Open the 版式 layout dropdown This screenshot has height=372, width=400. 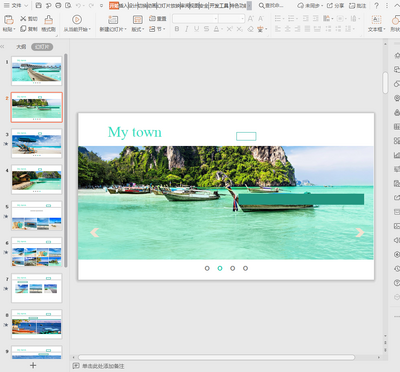(138, 29)
